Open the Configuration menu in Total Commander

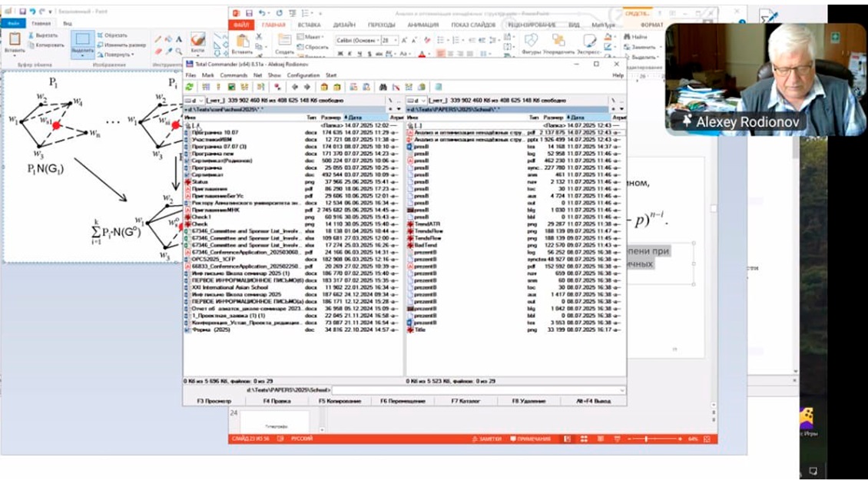[x=303, y=75]
